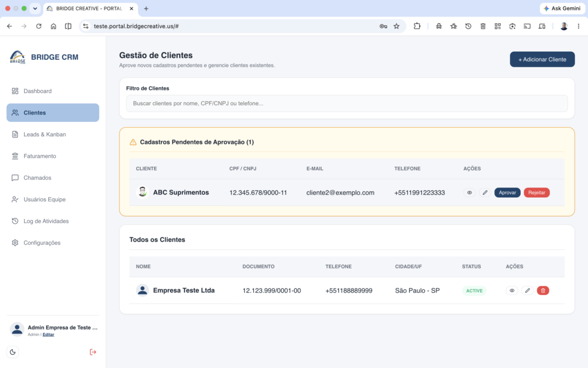The image size is (588, 368).
Task: Open incognito-style extension icon in toolbar
Action: (x=438, y=26)
